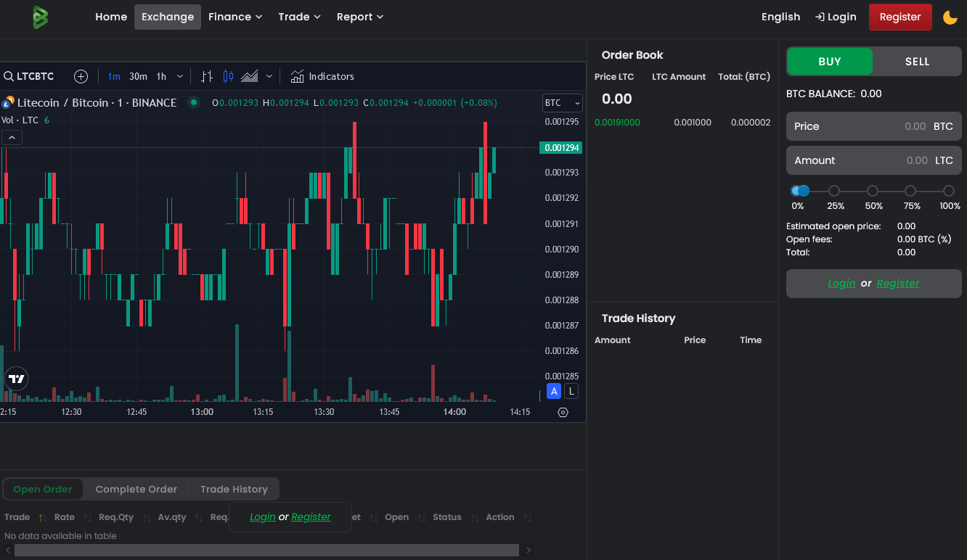Toggle auto scale with the A button
The image size is (967, 560).
point(554,392)
